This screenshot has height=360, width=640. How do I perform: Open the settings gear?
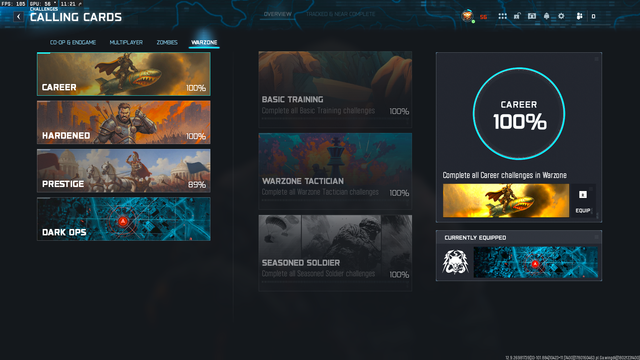561,16
